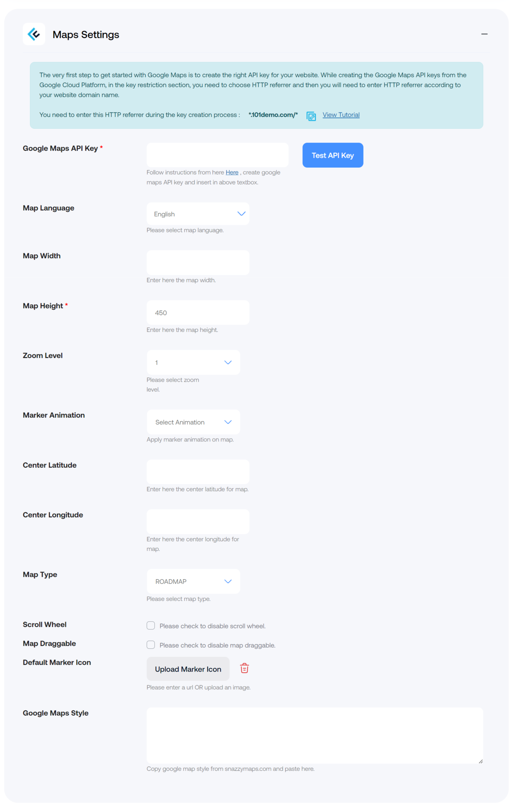Follow the Here instructions link
Image resolution: width=516 pixels, height=812 pixels.
click(x=232, y=172)
